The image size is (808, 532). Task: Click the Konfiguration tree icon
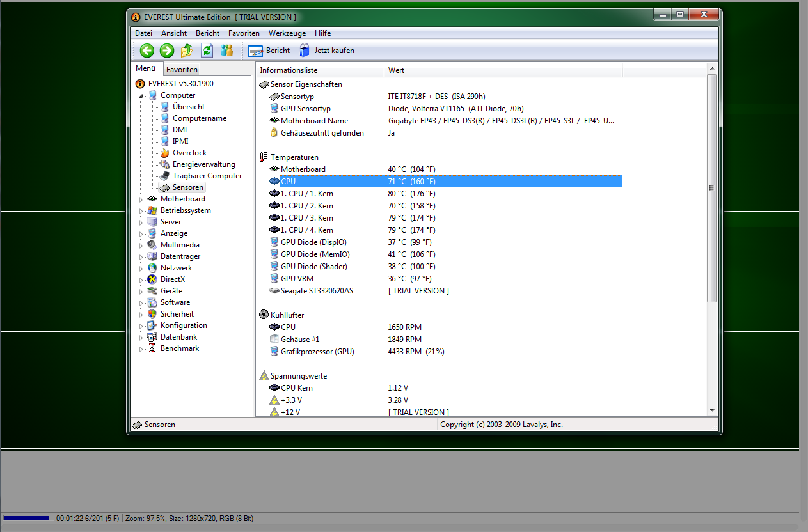tap(152, 325)
